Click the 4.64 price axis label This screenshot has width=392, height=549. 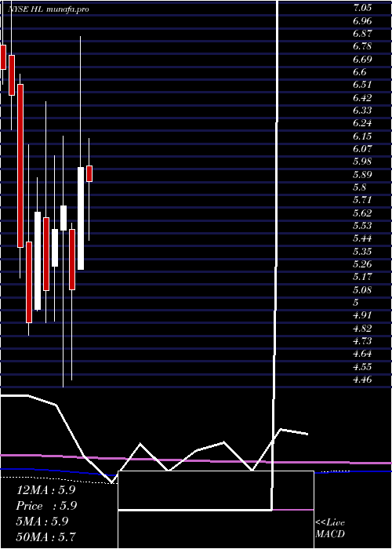point(362,354)
